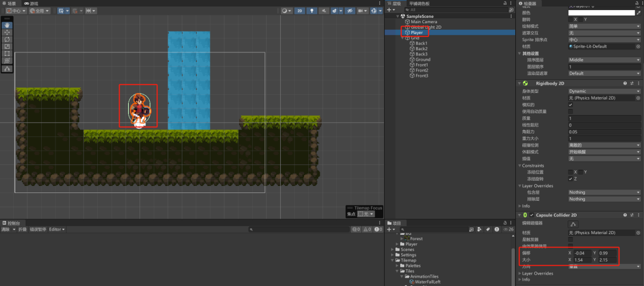644x286 pixels.
Task: Toggle scene audio speaker icon
Action: [x=324, y=11]
